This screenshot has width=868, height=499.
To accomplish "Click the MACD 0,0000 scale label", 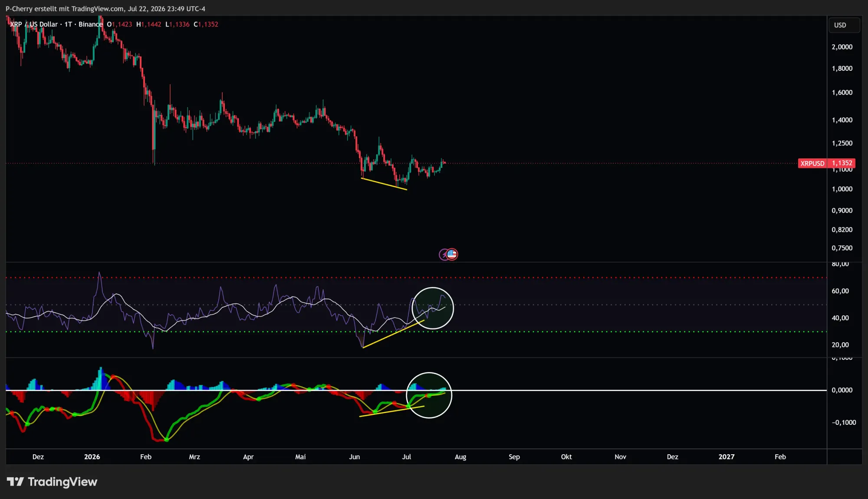I will [x=842, y=390].
